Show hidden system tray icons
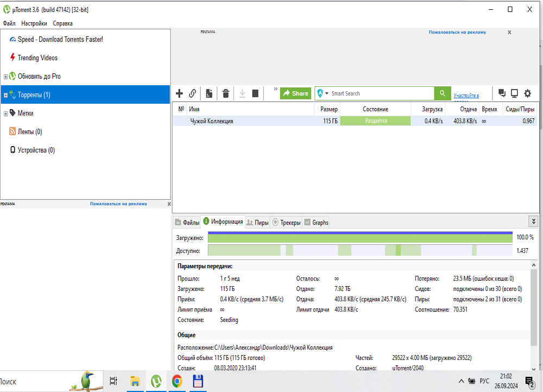 pos(461,381)
